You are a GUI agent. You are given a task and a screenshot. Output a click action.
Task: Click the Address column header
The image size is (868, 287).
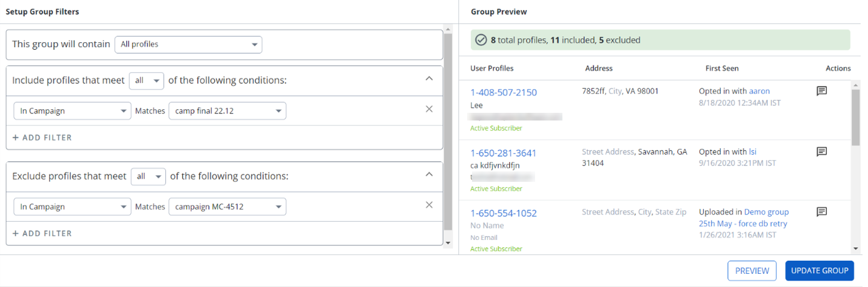point(599,68)
